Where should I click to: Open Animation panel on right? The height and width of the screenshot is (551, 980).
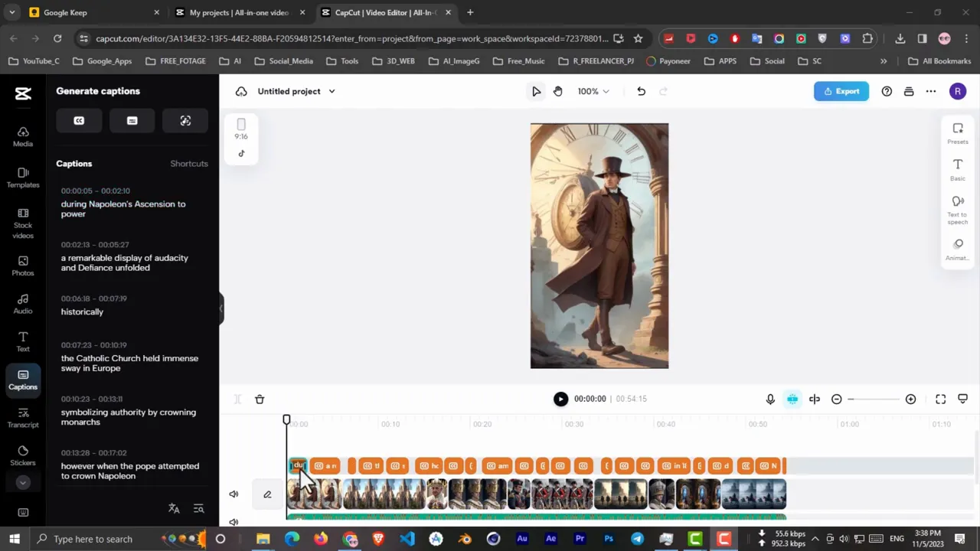click(x=958, y=249)
